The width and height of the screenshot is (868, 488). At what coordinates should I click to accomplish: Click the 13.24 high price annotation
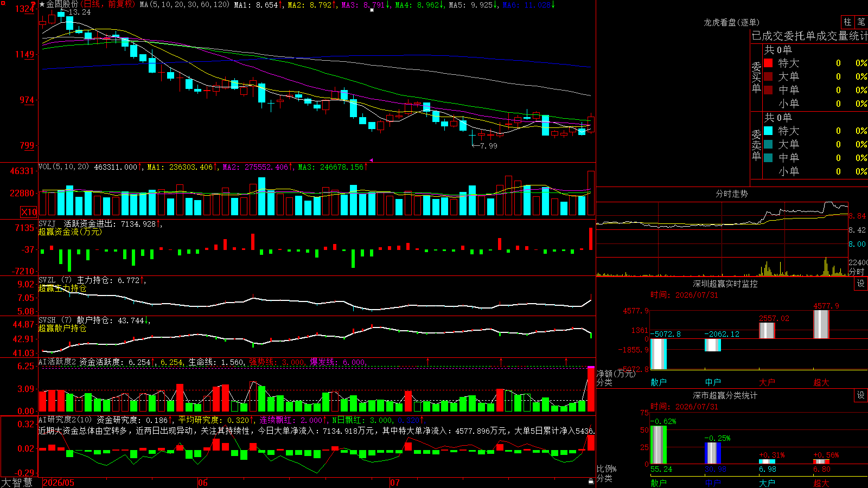80,12
